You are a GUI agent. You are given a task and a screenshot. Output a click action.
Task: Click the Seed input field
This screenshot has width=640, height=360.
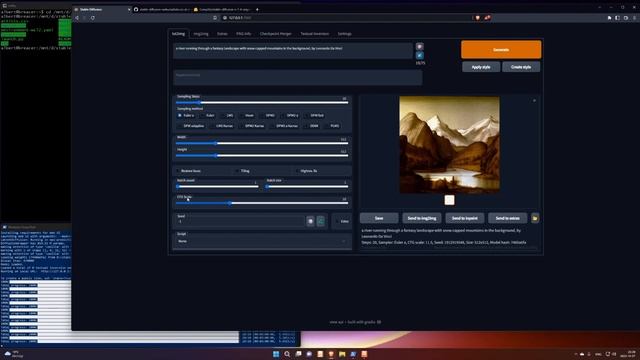240,221
